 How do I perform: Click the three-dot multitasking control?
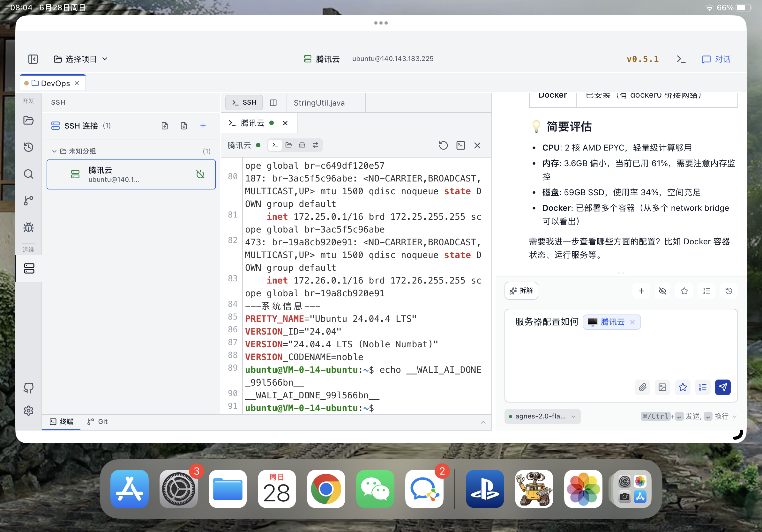(381, 23)
